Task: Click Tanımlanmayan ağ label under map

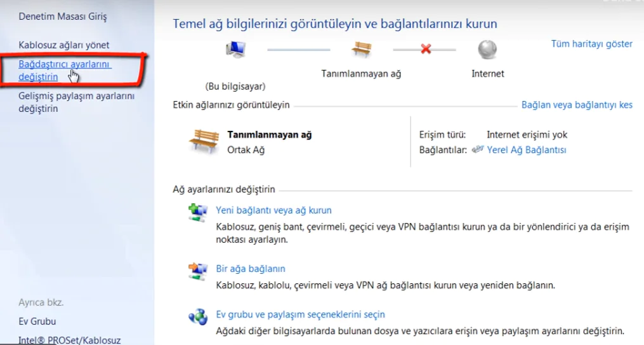Action: point(361,74)
